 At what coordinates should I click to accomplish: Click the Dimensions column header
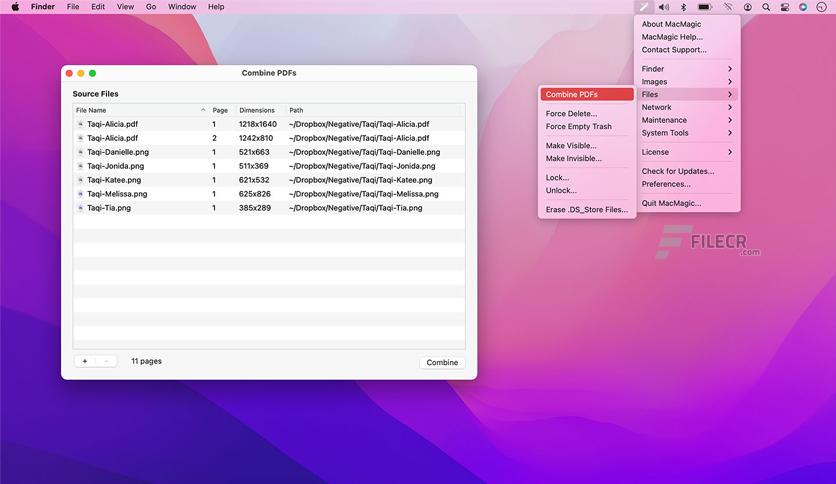(x=260, y=110)
